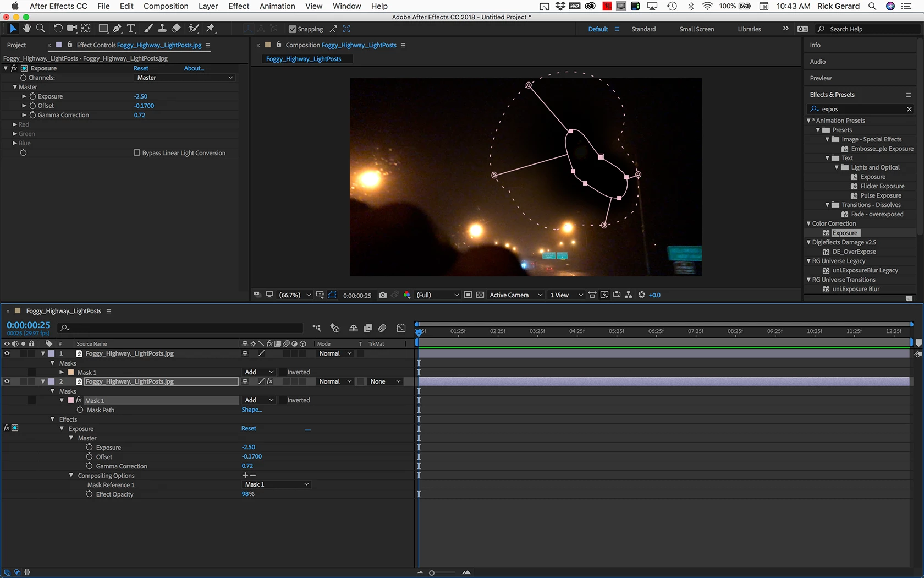Toggle the Snapping checkbox
This screenshot has height=578, width=924.
(x=293, y=29)
